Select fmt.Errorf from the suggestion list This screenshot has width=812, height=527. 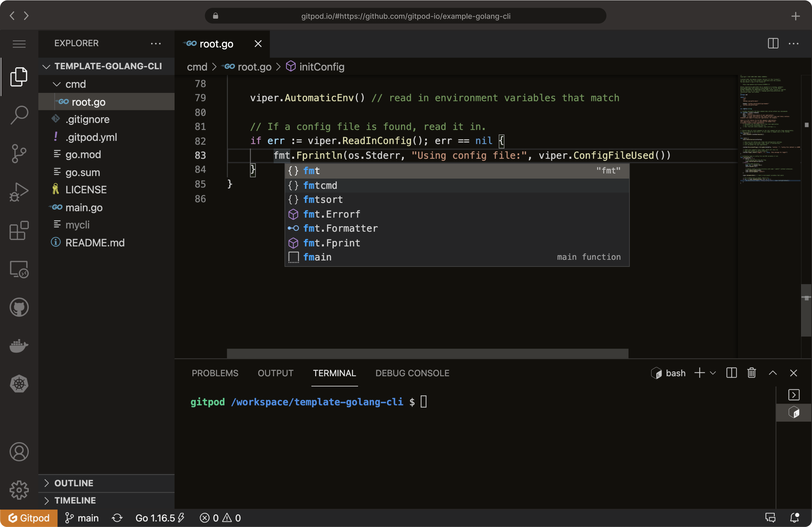coord(332,214)
